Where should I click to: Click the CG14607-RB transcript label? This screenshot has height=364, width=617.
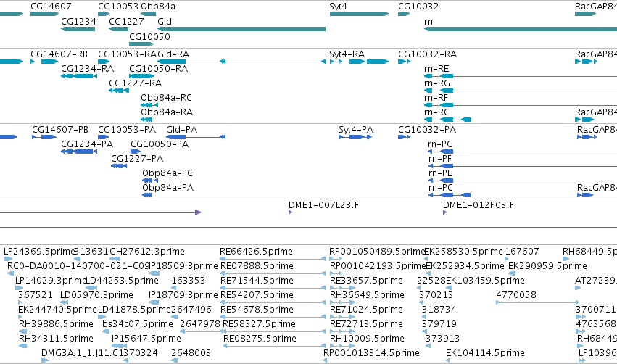click(59, 54)
